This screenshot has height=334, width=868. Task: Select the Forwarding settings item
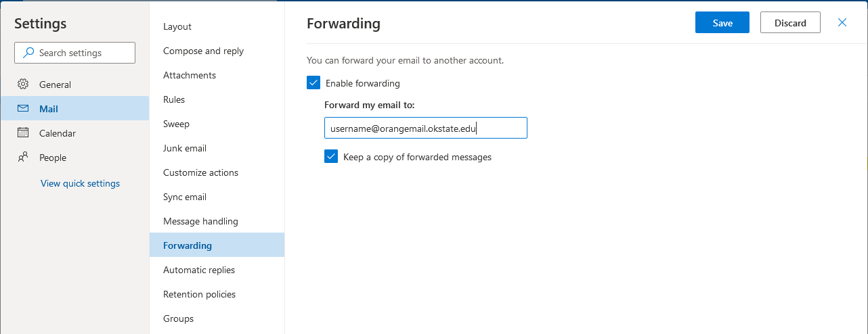coord(217,245)
